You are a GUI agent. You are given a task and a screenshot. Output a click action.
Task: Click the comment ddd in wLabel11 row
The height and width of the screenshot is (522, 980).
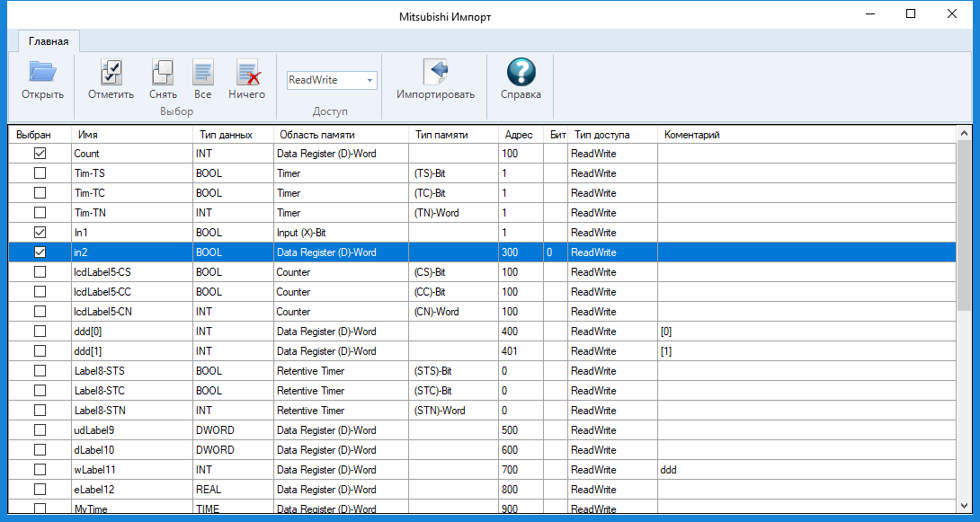806,470
